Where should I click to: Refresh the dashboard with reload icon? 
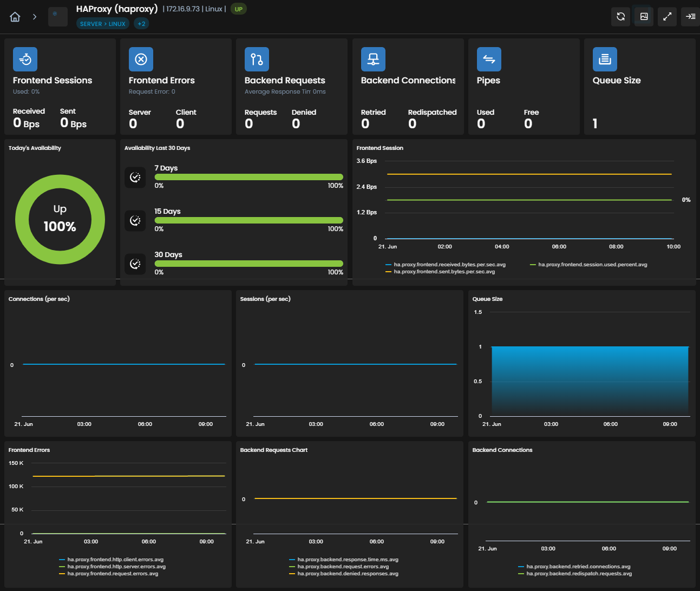point(620,16)
